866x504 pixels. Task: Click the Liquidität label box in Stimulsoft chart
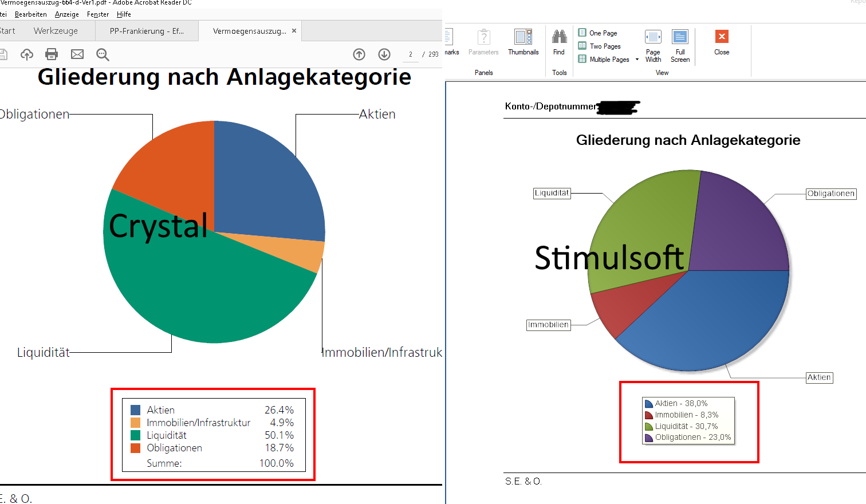552,194
